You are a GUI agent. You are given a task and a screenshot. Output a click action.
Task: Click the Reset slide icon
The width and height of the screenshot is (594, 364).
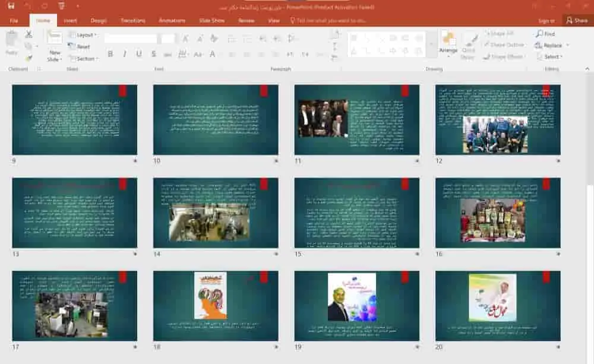tap(80, 46)
